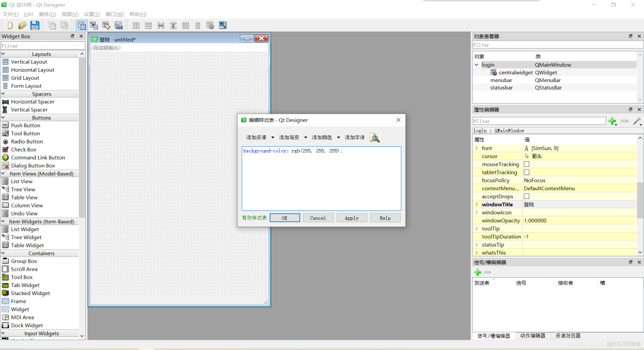Open the 添加渐变 dropdown

(x=294, y=137)
